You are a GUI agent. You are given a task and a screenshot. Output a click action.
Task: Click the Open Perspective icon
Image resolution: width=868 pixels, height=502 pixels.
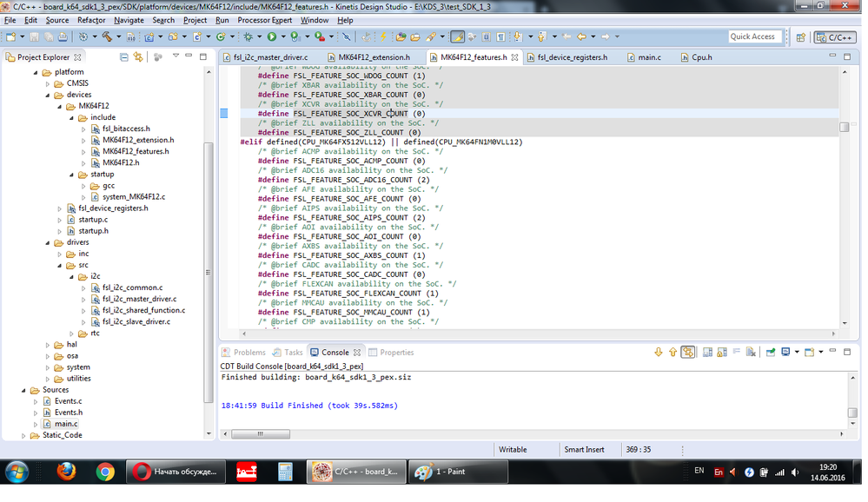pyautogui.click(x=800, y=37)
